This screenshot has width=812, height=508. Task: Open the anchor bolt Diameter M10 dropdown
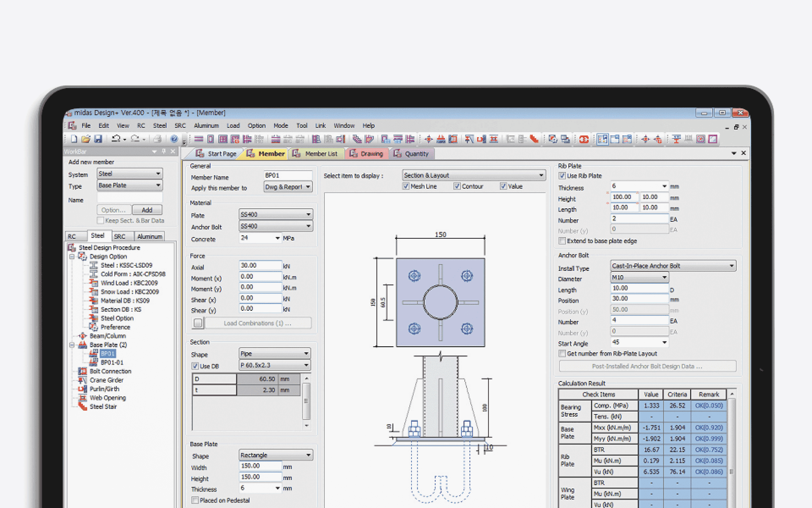[x=639, y=277]
